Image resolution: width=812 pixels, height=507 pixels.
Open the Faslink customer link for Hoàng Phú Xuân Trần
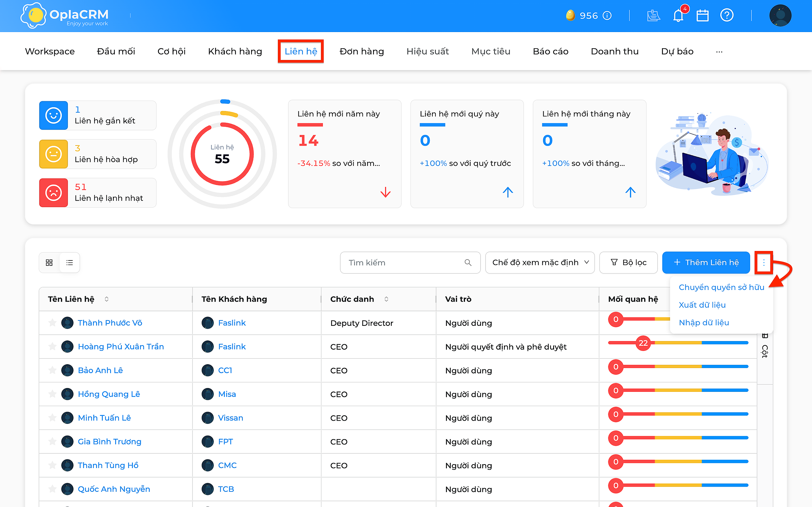click(232, 346)
